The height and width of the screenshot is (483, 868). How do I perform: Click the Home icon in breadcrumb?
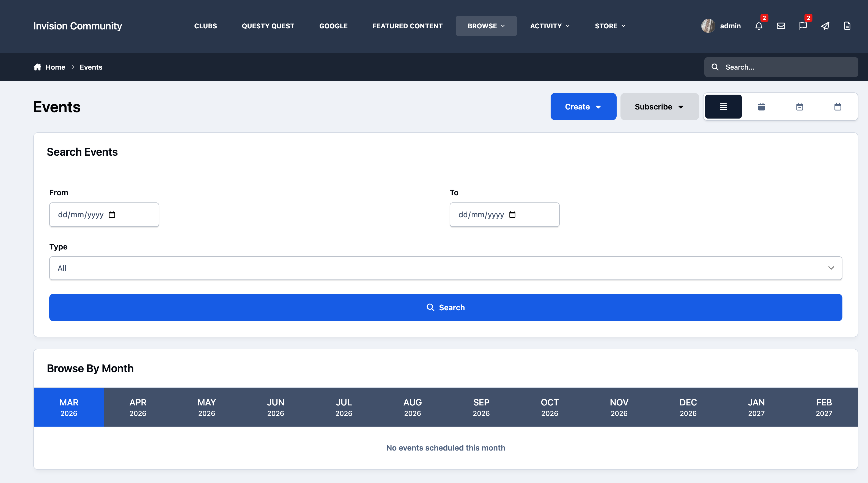pos(37,67)
